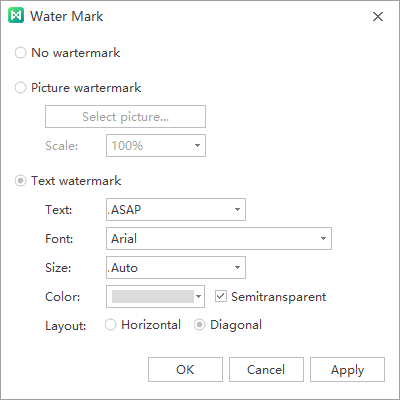Image resolution: width=400 pixels, height=400 pixels.
Task: Click the Select picture button
Action: click(125, 117)
